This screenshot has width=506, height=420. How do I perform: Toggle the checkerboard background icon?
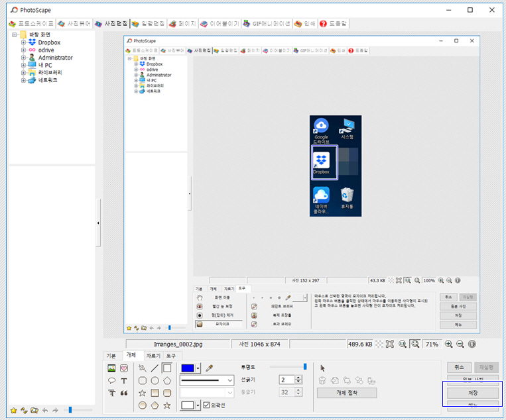tap(379, 344)
